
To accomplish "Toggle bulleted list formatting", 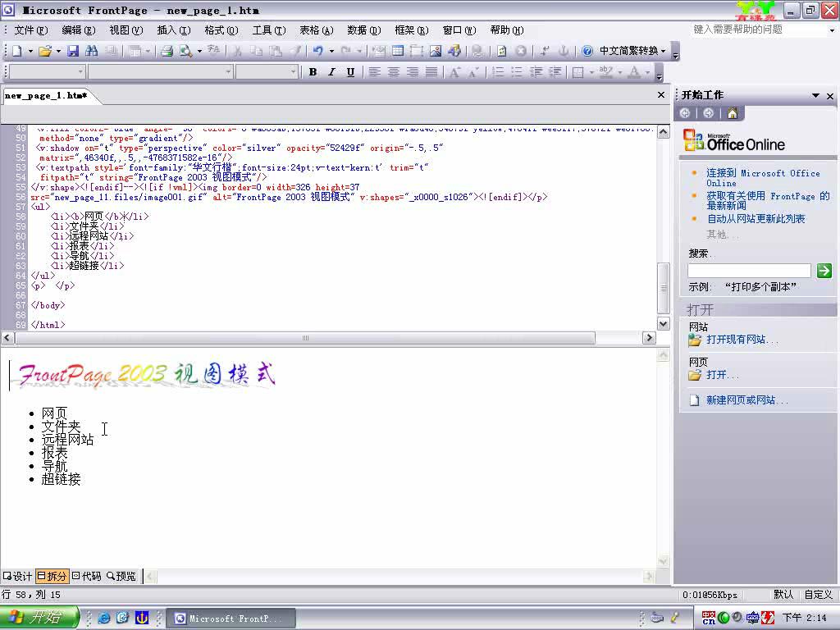I will pos(517,72).
